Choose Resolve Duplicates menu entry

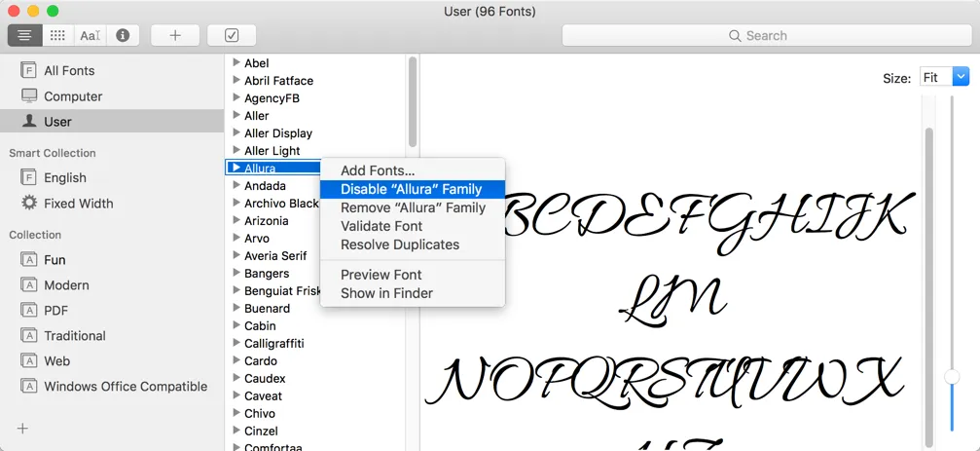tap(413, 244)
